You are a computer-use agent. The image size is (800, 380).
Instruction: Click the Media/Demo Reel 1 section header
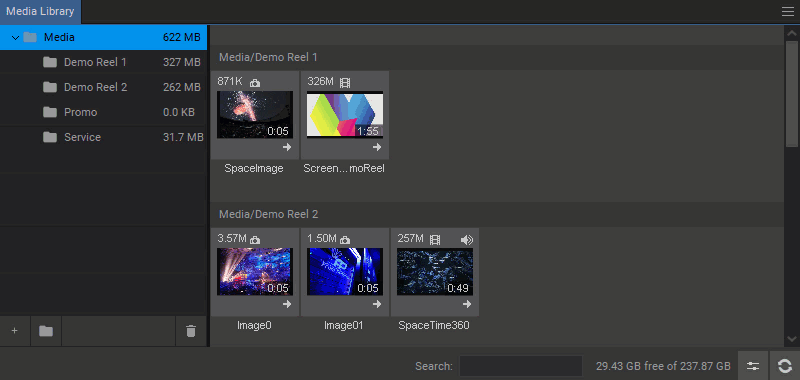coord(497,57)
